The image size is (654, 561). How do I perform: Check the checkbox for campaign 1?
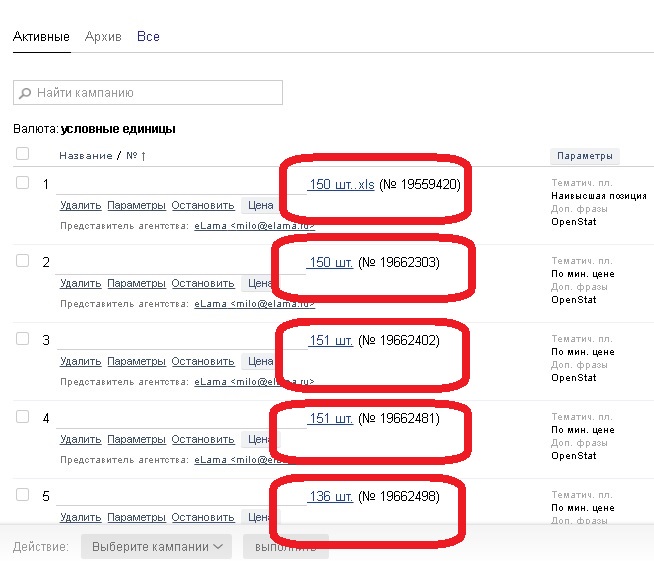[x=23, y=183]
